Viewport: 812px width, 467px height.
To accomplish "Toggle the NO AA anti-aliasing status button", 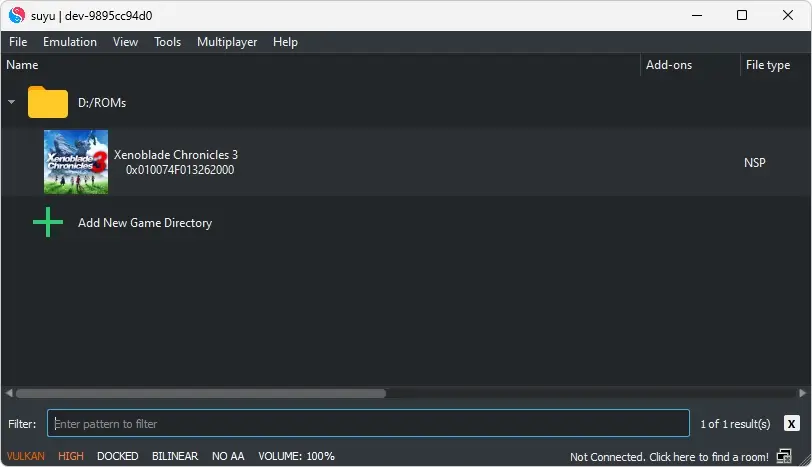I will (x=228, y=456).
